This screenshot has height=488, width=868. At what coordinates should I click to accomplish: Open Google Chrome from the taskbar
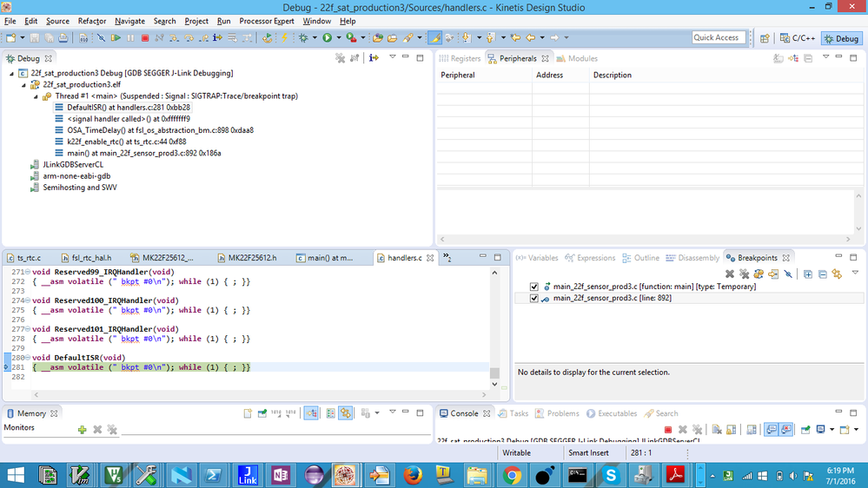(512, 475)
